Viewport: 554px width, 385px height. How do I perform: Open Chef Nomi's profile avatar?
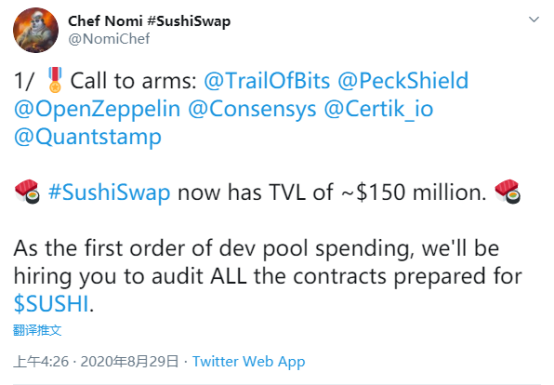point(36,30)
